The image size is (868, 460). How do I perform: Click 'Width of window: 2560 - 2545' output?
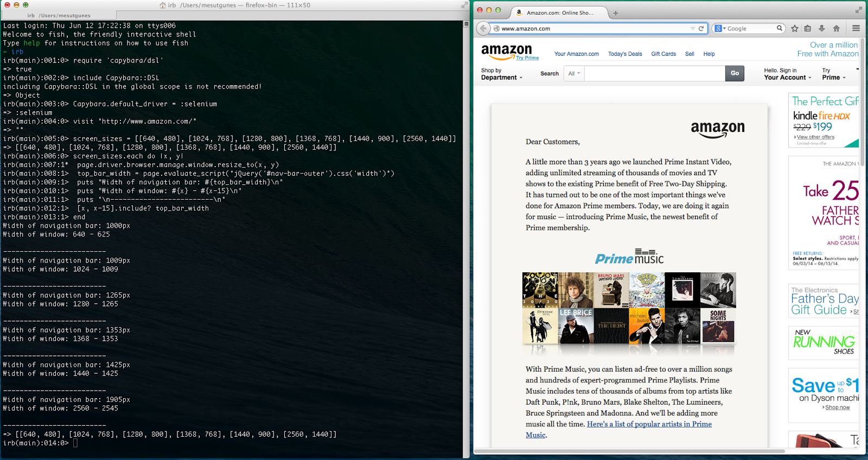pyautogui.click(x=60, y=408)
